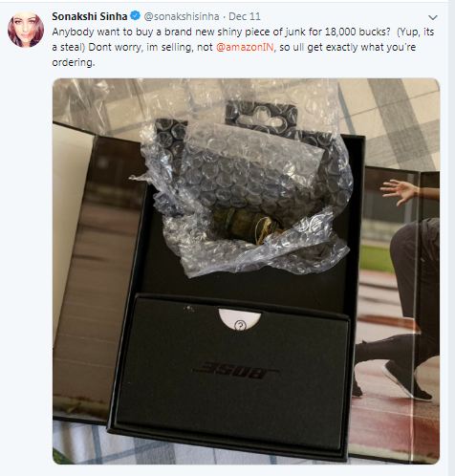Enlarge the attached Bose box photo
455x476 pixels.
pos(246,271)
